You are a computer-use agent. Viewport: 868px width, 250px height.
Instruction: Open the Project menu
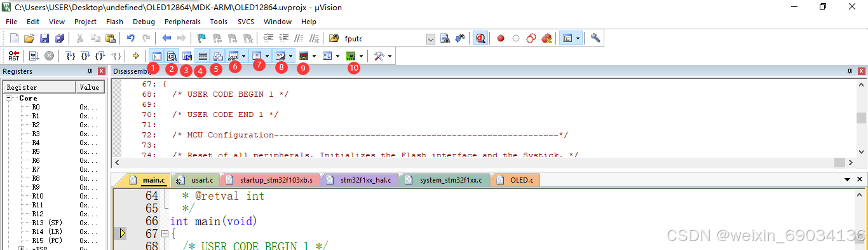coord(85,22)
